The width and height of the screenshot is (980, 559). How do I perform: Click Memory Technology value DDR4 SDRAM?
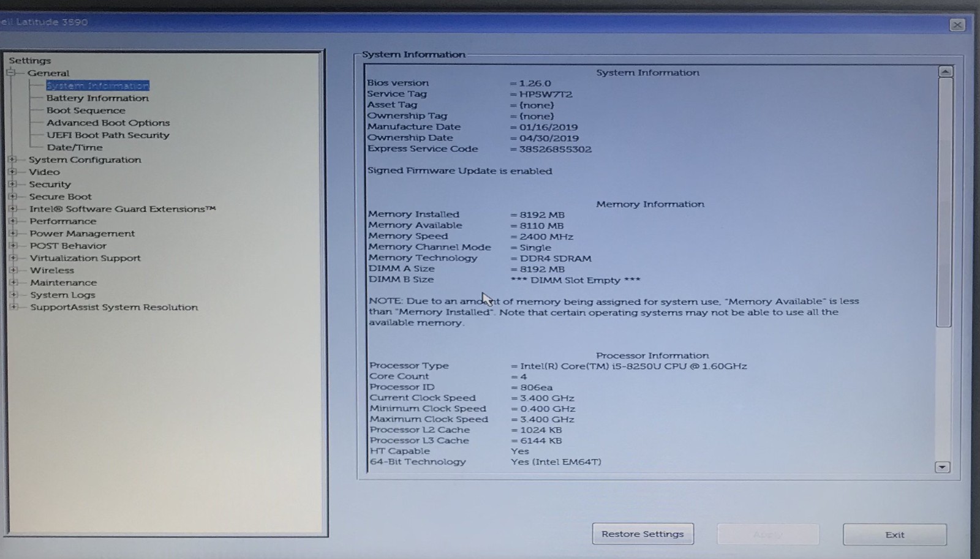tap(556, 258)
